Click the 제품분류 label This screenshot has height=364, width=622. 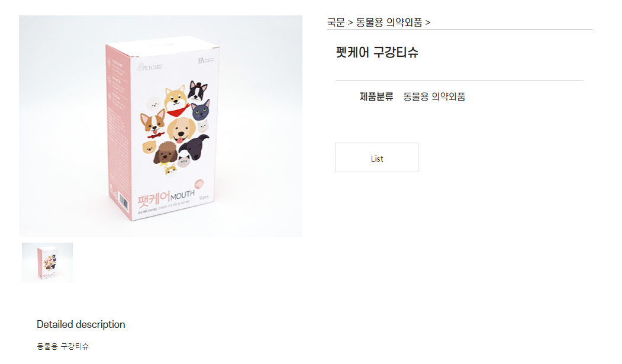tap(376, 96)
